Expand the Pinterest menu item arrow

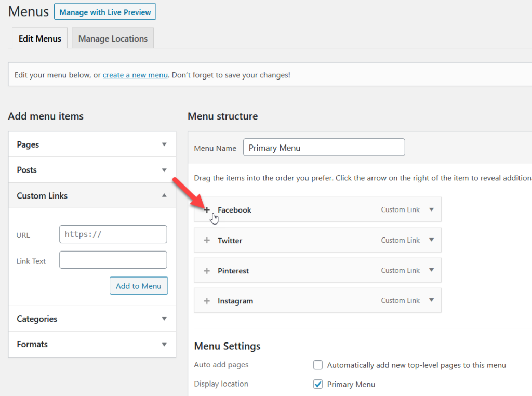click(x=431, y=270)
